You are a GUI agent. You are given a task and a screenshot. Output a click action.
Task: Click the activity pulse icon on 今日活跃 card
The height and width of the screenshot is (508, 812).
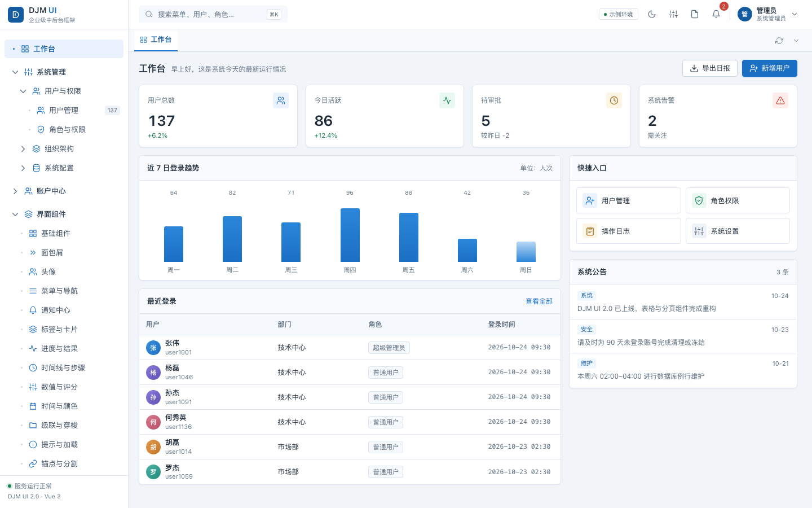coord(447,100)
